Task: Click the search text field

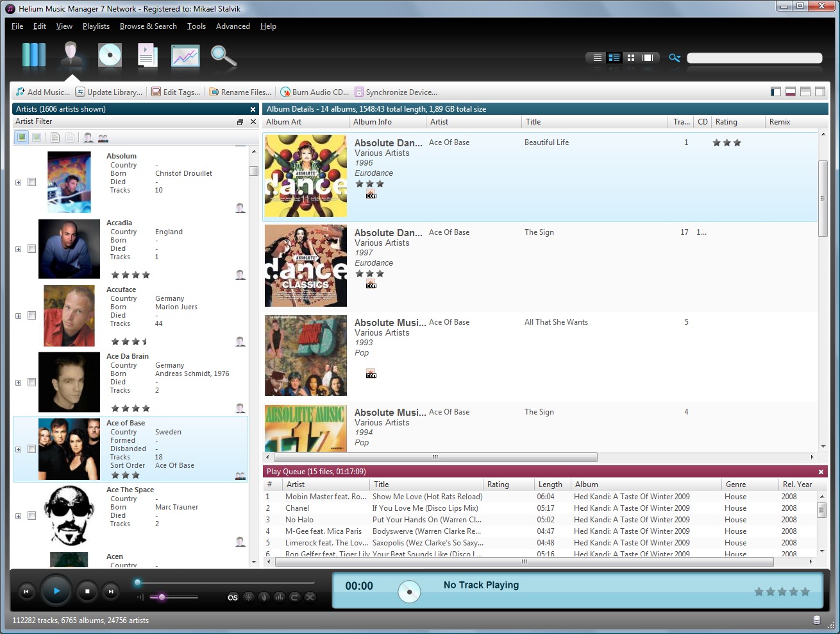Action: tap(755, 58)
